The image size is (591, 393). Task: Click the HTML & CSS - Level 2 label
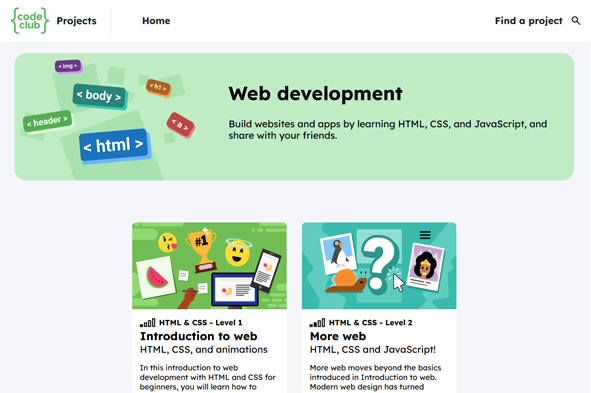click(x=371, y=323)
